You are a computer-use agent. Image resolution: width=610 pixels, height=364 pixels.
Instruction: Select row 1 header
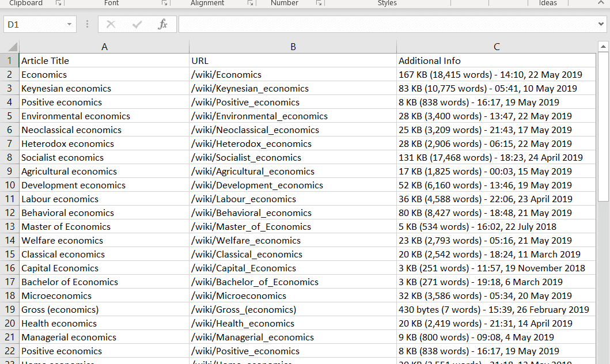click(10, 60)
